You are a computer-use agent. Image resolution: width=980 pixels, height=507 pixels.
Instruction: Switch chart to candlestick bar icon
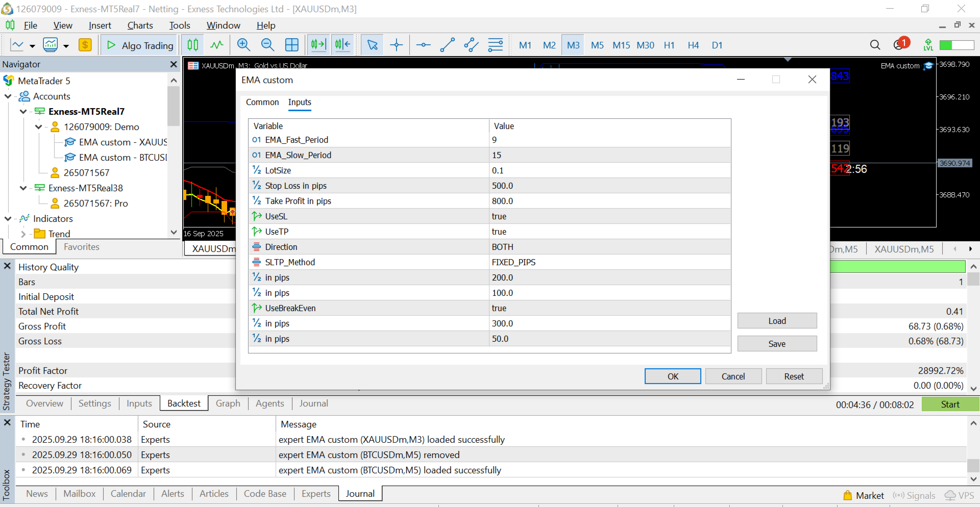pos(193,45)
